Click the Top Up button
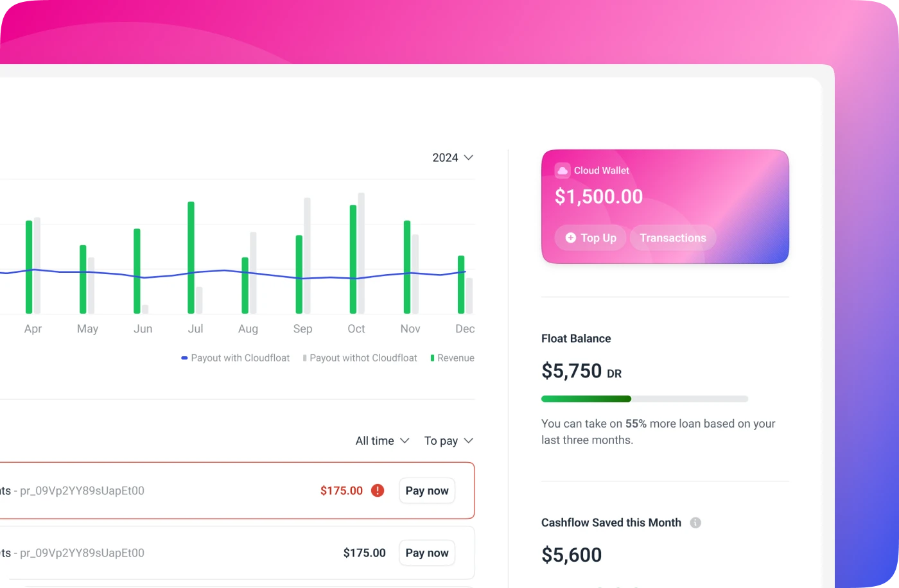Image resolution: width=899 pixels, height=588 pixels. [x=590, y=238]
